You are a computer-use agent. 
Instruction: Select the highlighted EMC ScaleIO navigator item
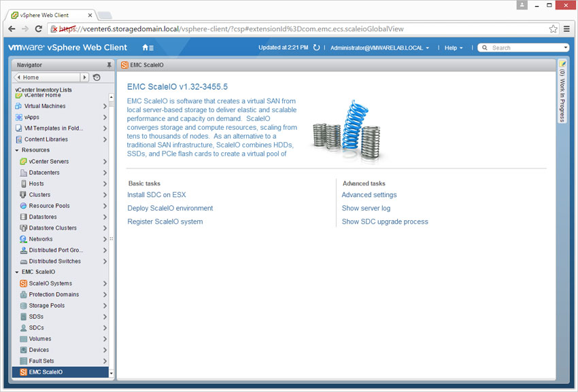60,372
